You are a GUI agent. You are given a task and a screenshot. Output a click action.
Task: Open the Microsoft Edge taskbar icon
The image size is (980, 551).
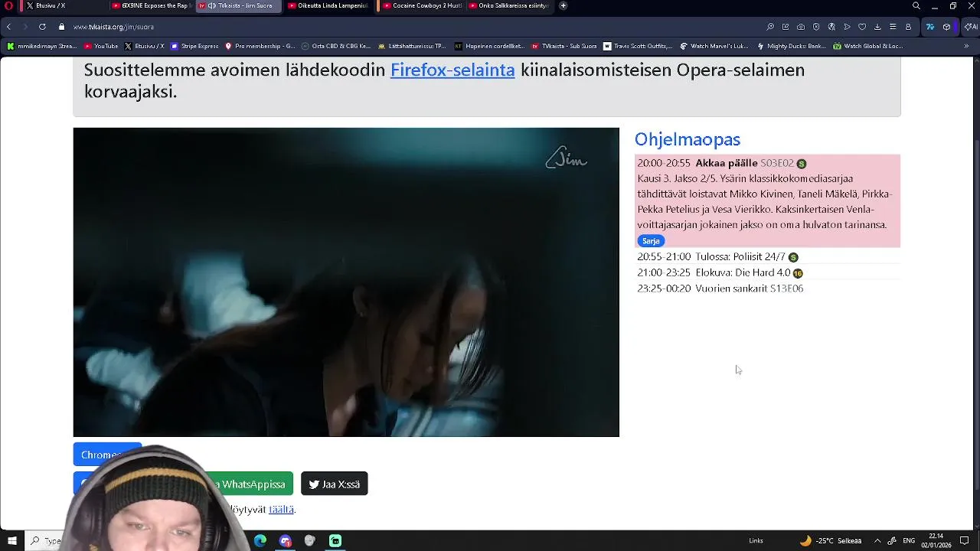tap(260, 541)
